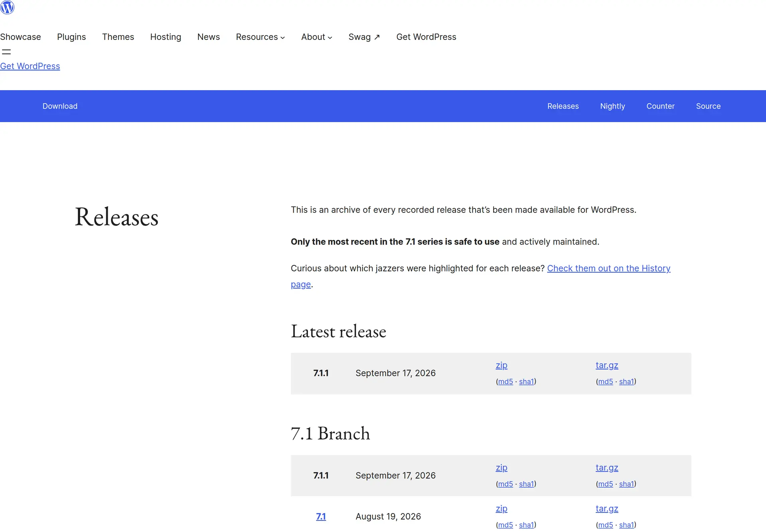Open sha1 of 7.1 Branch 7.1.1 tar.gz

pos(626,484)
